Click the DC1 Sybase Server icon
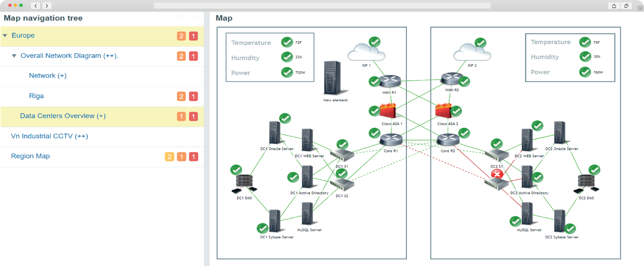The height and width of the screenshot is (266, 644). tap(275, 221)
